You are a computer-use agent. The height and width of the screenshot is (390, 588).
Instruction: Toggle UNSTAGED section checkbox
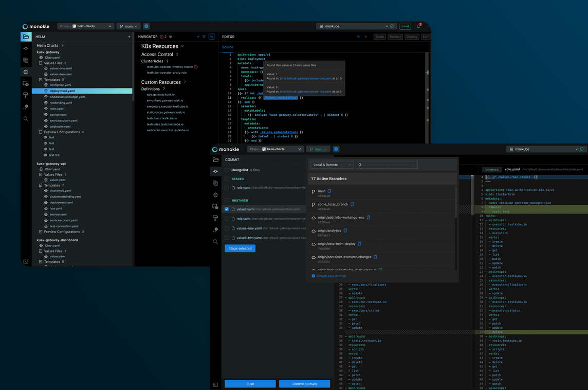pos(227,201)
